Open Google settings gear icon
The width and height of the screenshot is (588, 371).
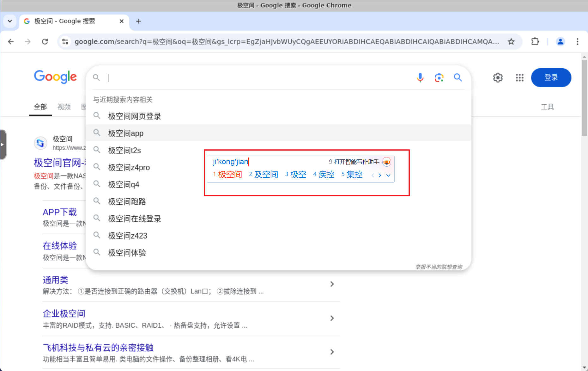point(498,77)
